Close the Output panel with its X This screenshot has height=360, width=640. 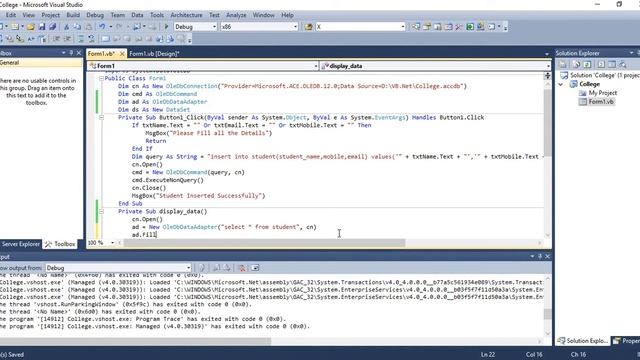tap(547, 256)
